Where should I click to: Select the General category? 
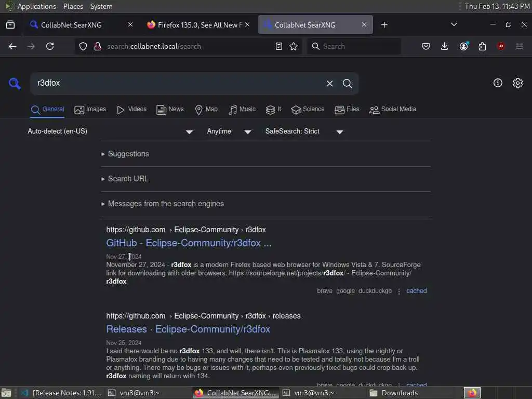(47, 109)
